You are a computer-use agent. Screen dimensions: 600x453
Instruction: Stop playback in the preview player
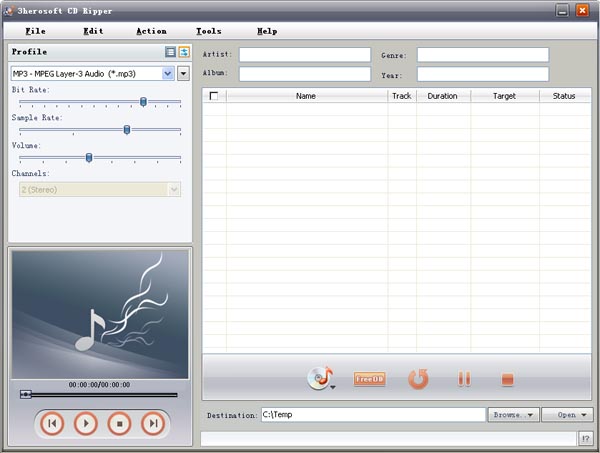tap(119, 424)
